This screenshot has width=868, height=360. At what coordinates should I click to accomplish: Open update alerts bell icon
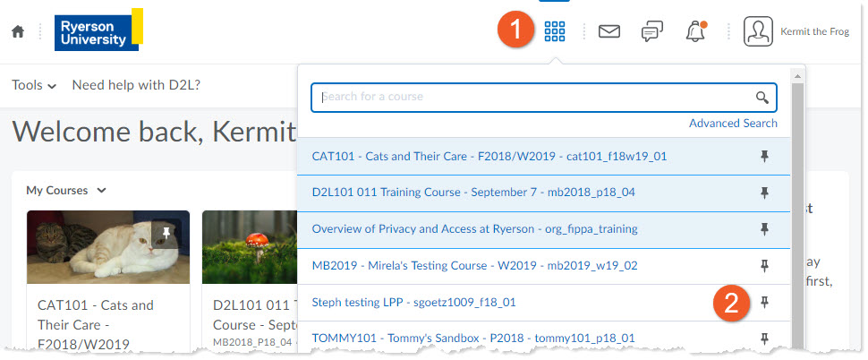coord(695,32)
